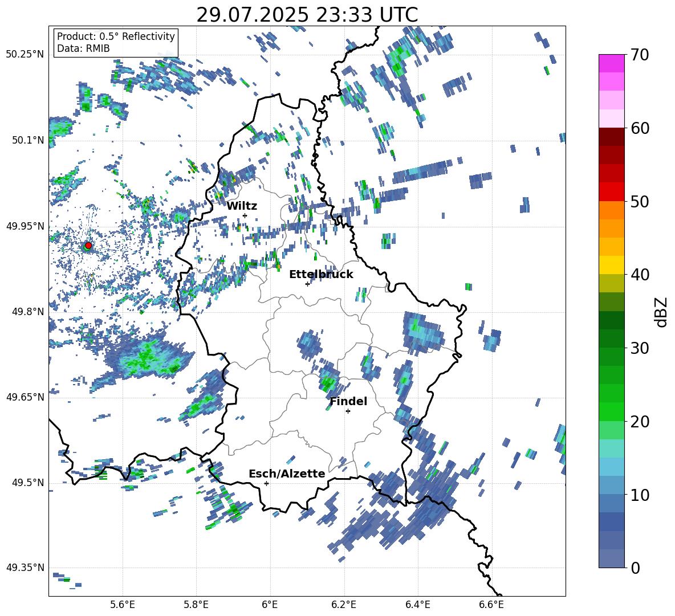Click the dark maroon 60 dBZ color band
Viewport: 675px width, 616px height.
(x=611, y=137)
